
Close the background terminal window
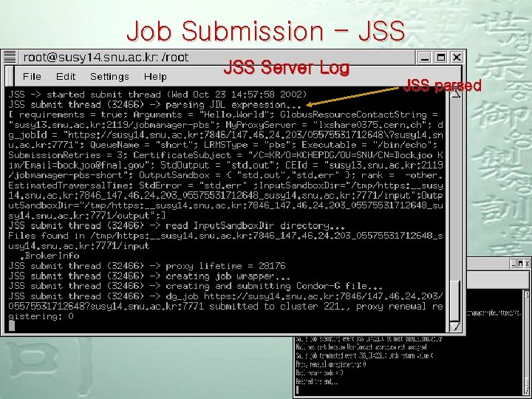(x=527, y=264)
